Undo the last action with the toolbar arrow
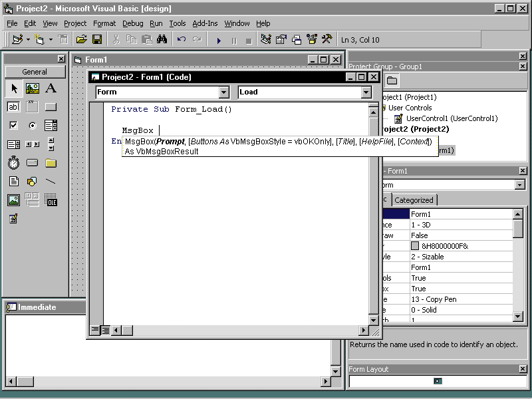Screen dimensions: 532x399 tap(182, 40)
